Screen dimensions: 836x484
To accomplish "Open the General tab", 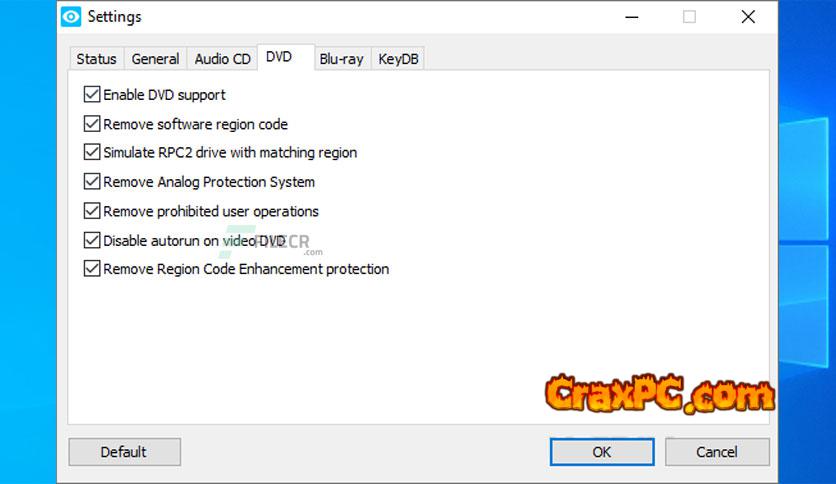I will point(155,59).
